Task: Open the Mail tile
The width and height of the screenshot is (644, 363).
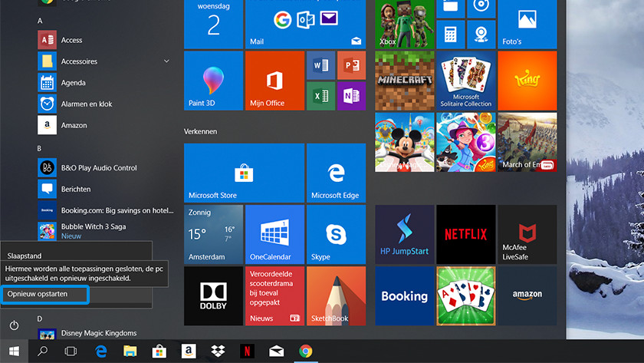Action: [x=306, y=25]
